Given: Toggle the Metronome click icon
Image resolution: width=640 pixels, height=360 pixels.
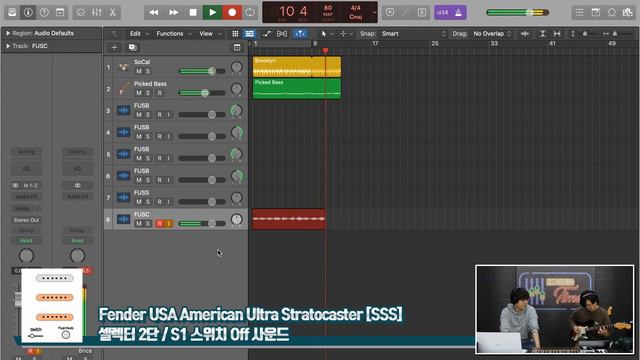Looking at the screenshot, I should 458,13.
